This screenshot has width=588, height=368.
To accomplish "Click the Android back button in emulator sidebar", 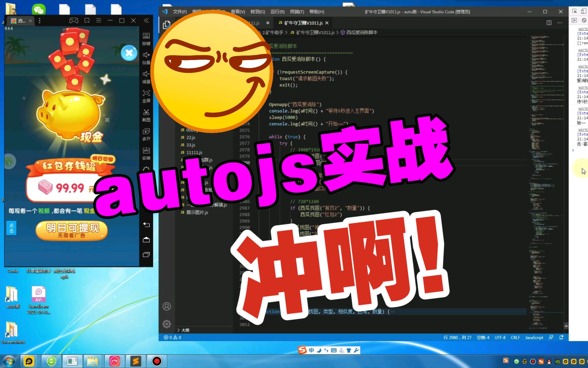I will coord(146,225).
